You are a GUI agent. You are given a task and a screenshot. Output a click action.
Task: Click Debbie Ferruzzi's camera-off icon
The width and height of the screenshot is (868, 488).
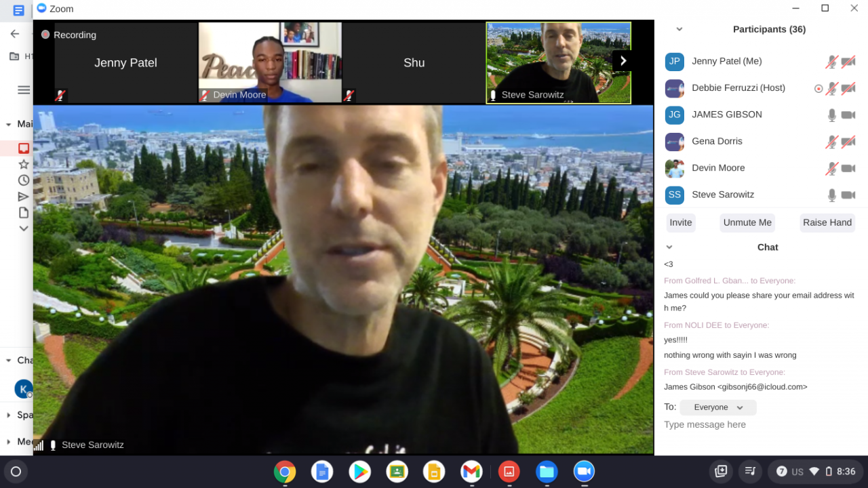[848, 88]
